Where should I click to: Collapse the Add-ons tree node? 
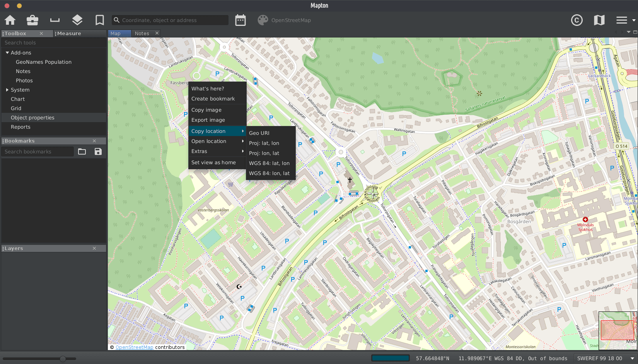(x=7, y=53)
